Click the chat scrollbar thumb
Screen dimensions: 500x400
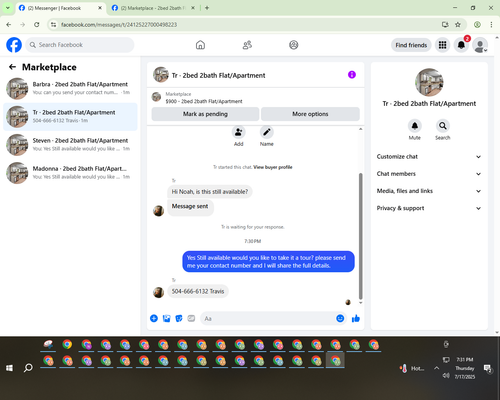pos(360,236)
